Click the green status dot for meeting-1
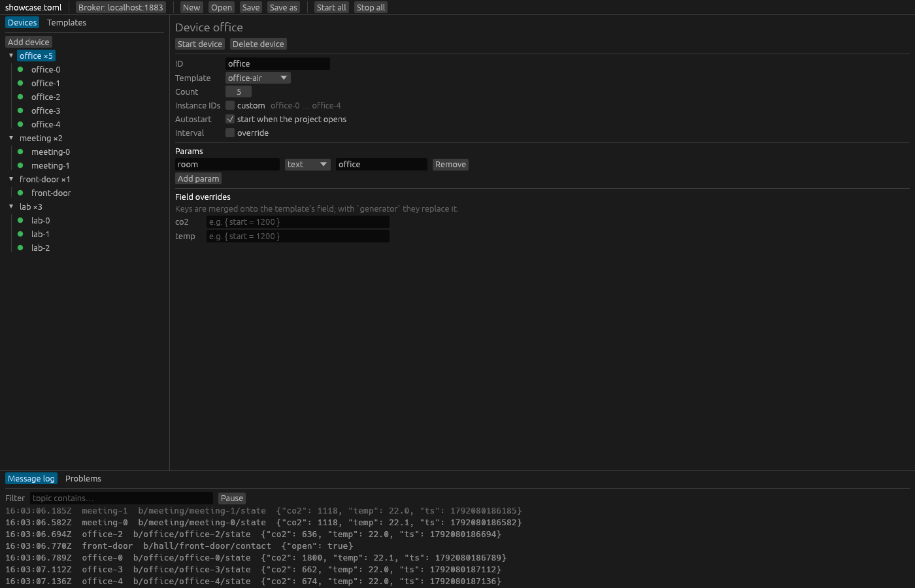This screenshot has height=588, width=915. coord(20,165)
